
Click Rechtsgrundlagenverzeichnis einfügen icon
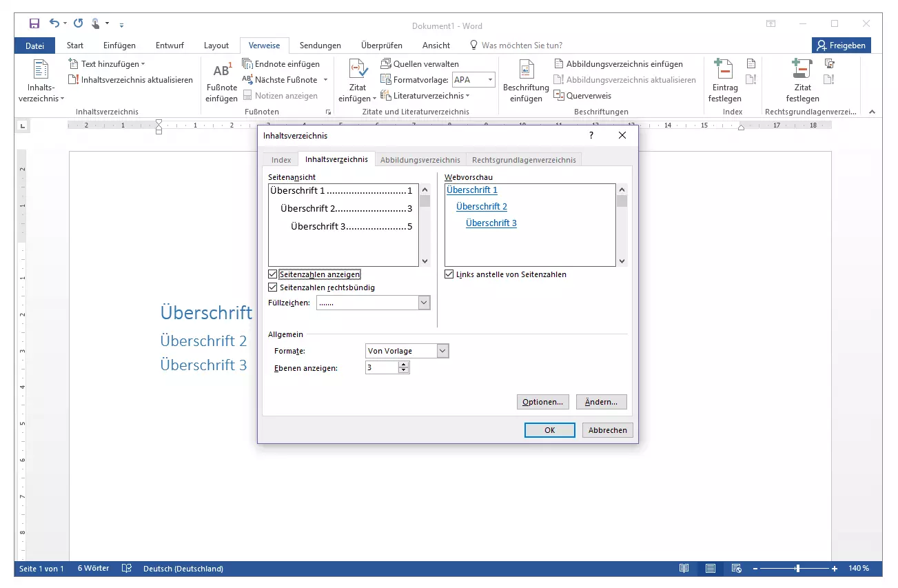(830, 64)
